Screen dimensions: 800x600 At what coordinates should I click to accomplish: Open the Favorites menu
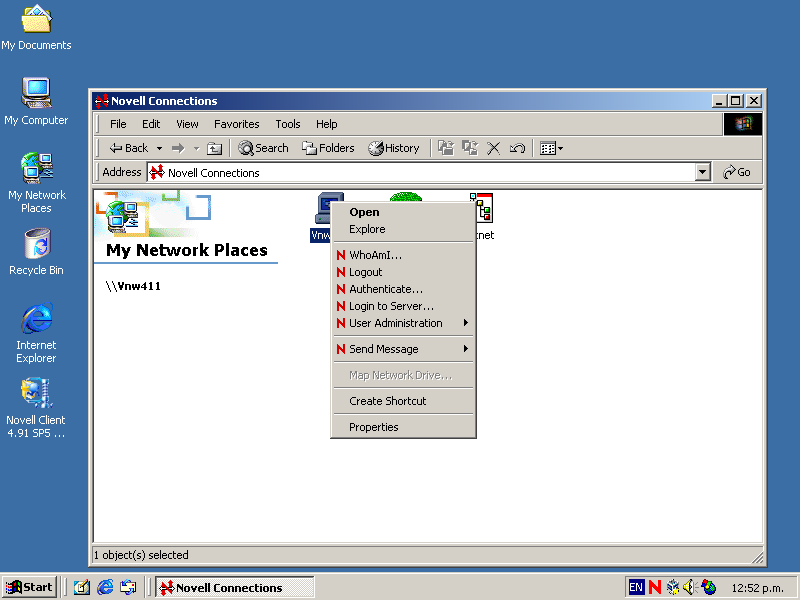click(237, 124)
